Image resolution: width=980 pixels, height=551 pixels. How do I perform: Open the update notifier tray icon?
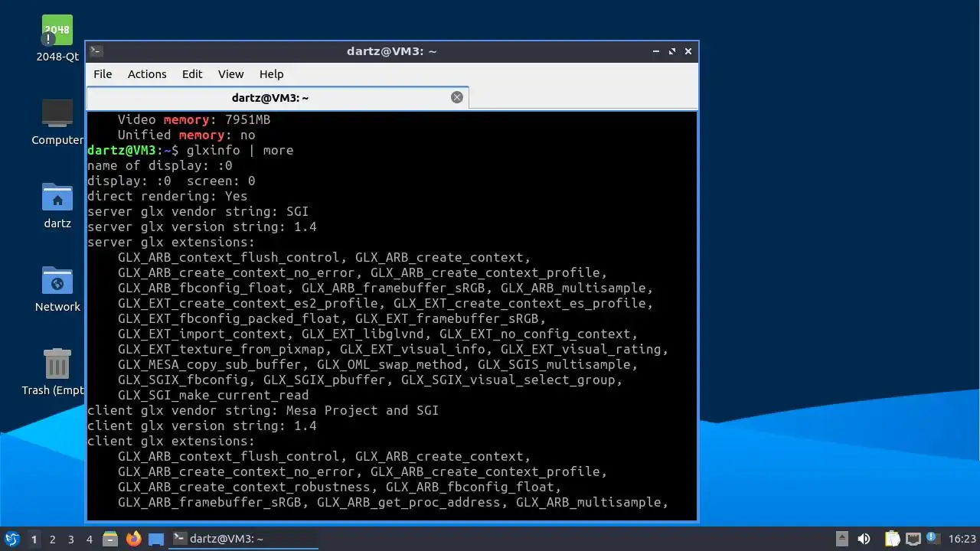(933, 539)
